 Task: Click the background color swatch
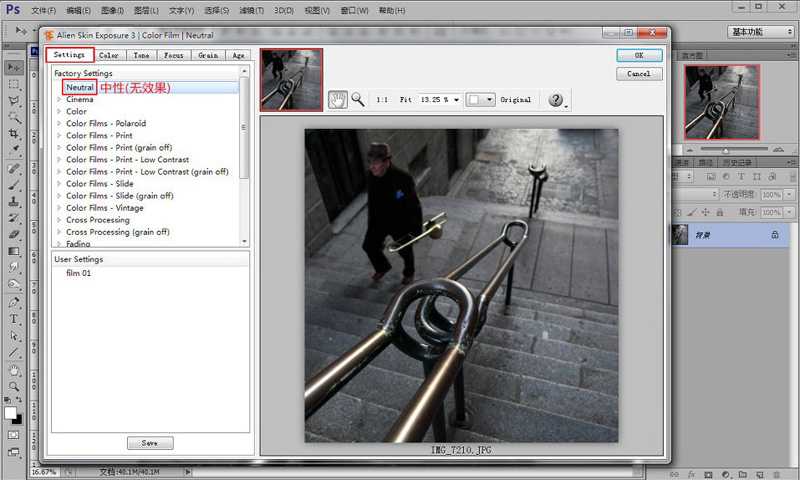[18, 420]
